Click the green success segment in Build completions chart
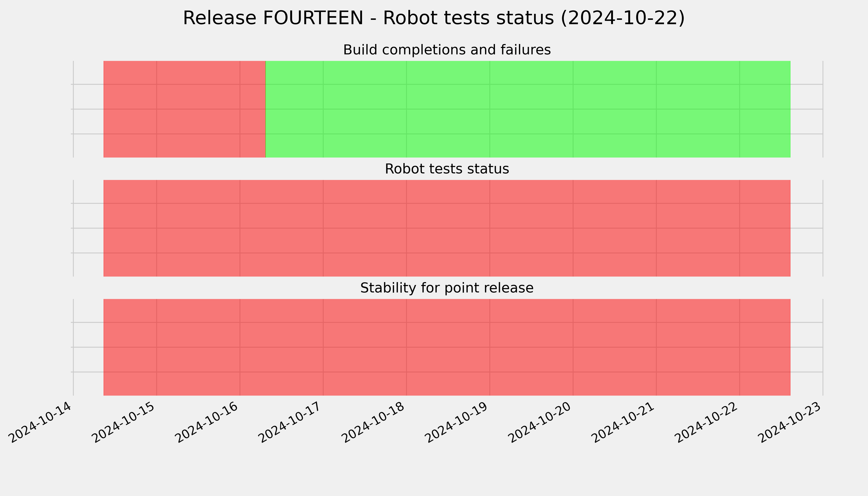Screen dimensions: 868x496 528,109
